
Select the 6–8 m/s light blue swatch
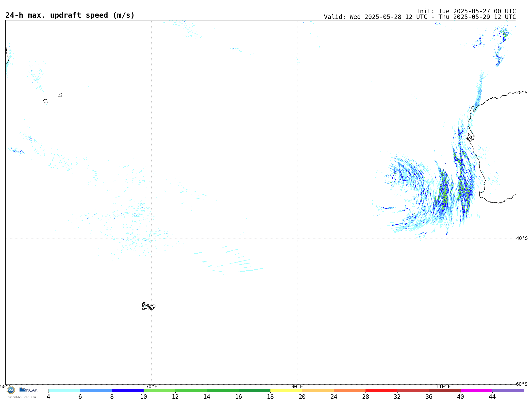[x=96, y=390]
